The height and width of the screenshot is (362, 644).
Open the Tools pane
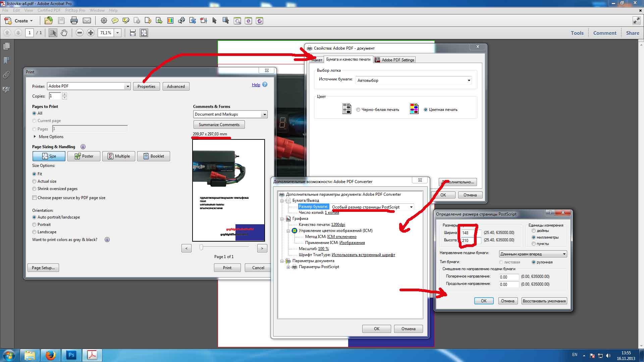pyautogui.click(x=577, y=33)
